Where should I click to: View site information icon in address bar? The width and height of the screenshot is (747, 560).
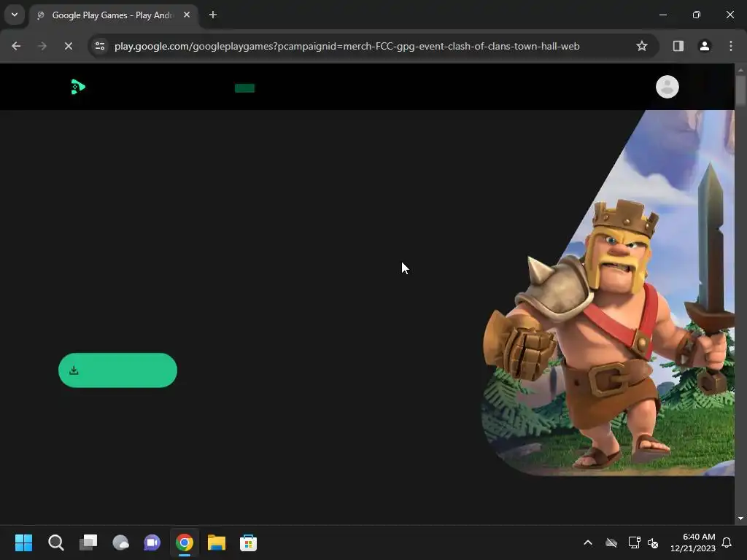pos(100,46)
